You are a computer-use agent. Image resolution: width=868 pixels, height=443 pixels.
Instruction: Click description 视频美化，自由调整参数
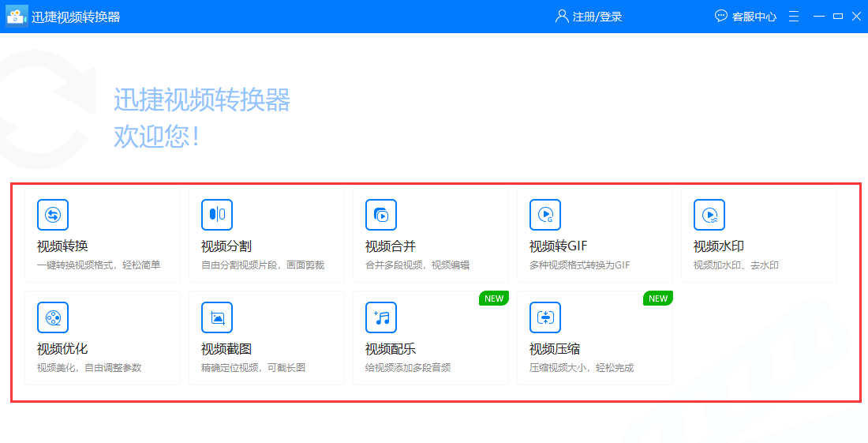coord(89,368)
